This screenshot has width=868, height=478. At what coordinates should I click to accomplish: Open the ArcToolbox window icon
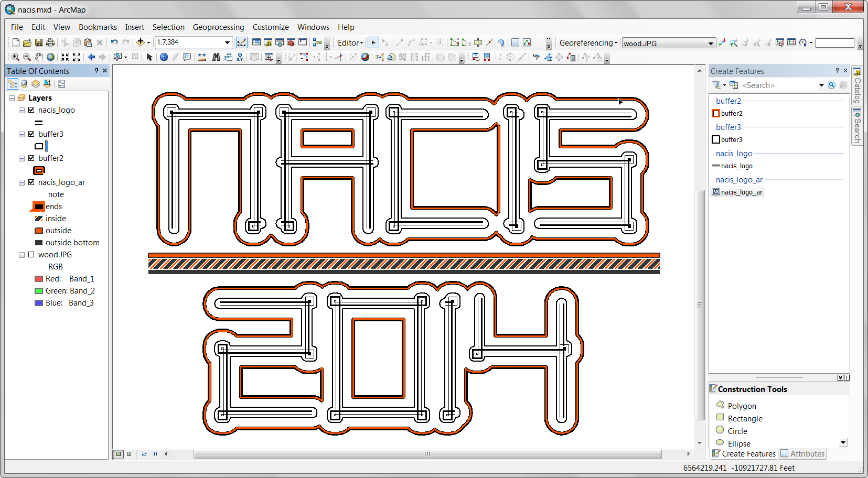click(290, 42)
